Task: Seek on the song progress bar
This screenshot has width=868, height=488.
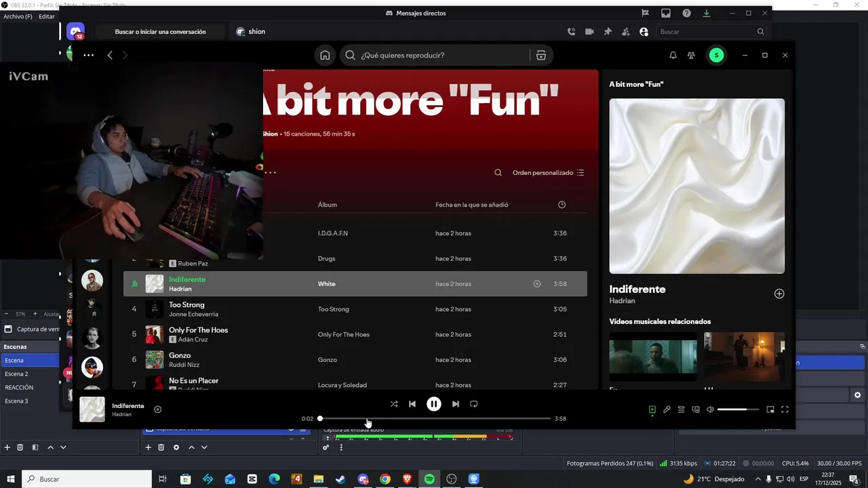Action: [435, 419]
